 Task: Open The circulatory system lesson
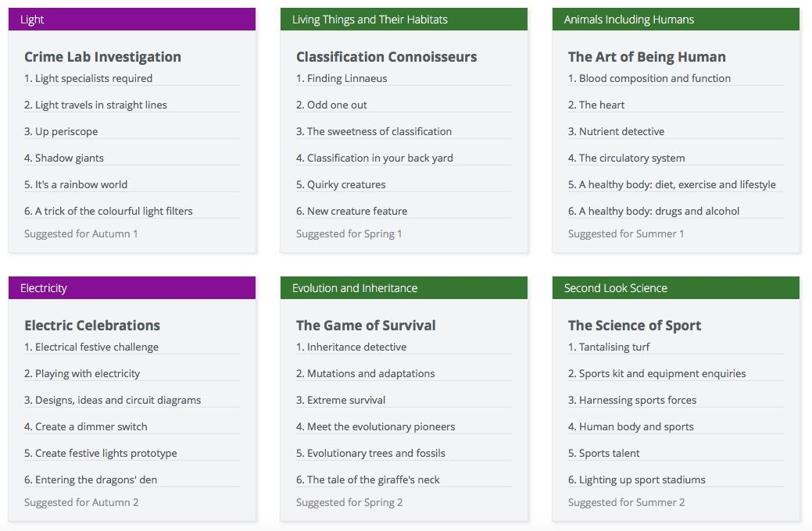click(627, 158)
